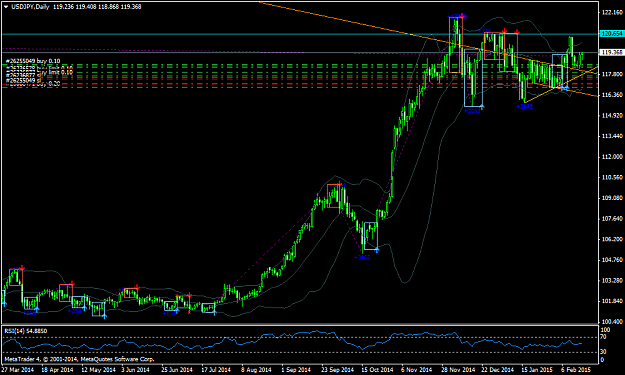Click the 107.640 price scale label
The width and height of the screenshot is (625, 375).
[x=612, y=219]
